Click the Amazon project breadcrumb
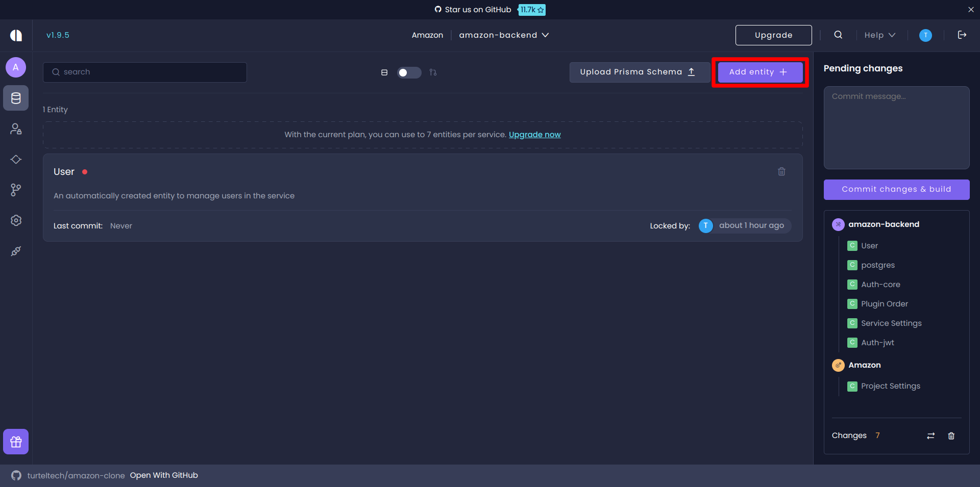 (x=427, y=35)
